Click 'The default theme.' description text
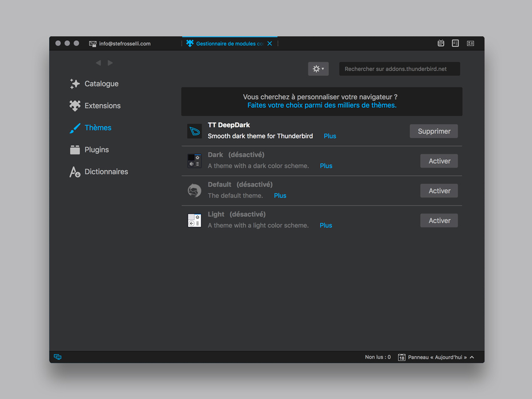 pos(235,196)
